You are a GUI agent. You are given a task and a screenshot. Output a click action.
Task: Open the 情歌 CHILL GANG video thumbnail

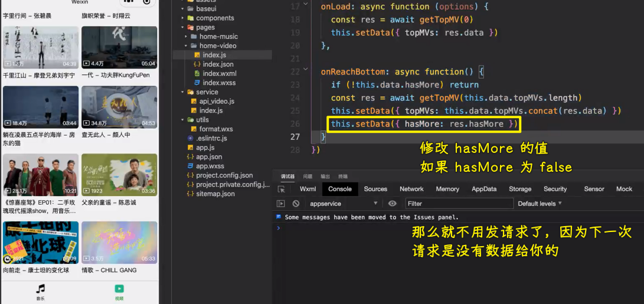point(119,243)
